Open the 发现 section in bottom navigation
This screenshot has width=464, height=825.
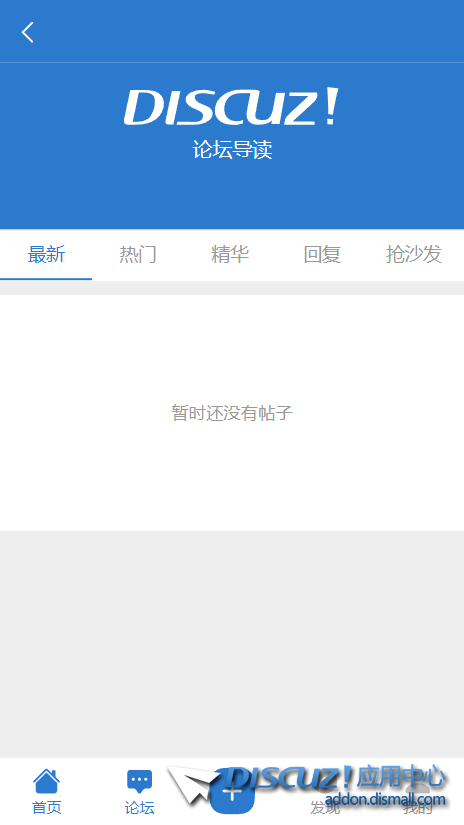click(325, 807)
